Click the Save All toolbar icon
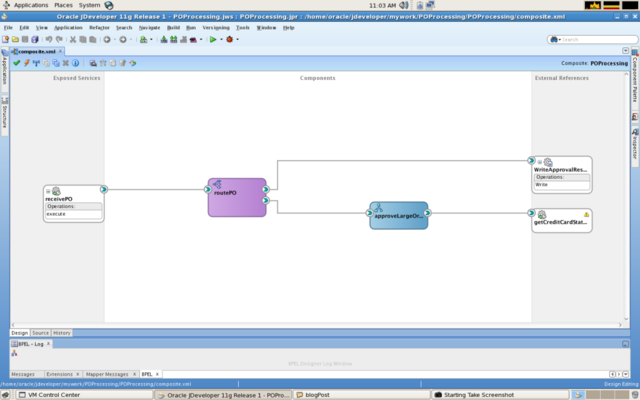This screenshot has width=640, height=400. click(x=35, y=40)
